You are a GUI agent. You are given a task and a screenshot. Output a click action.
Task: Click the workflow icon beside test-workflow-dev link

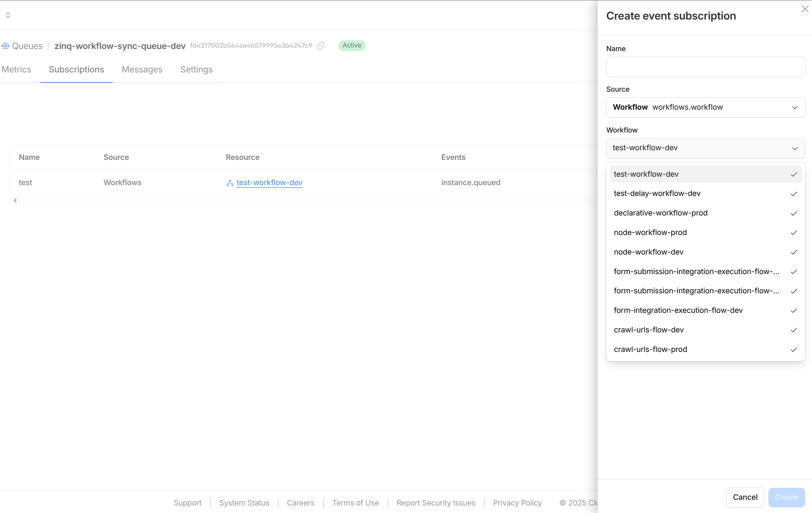230,183
